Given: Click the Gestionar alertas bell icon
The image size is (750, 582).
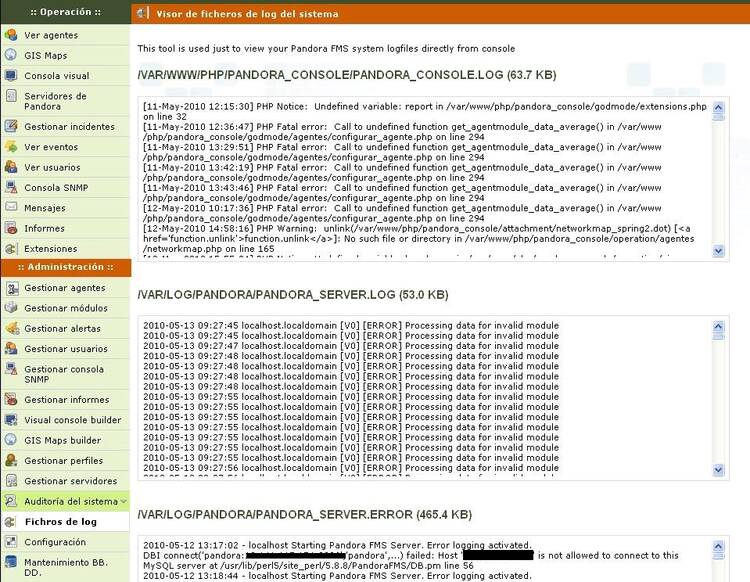Looking at the screenshot, I should tap(11, 328).
